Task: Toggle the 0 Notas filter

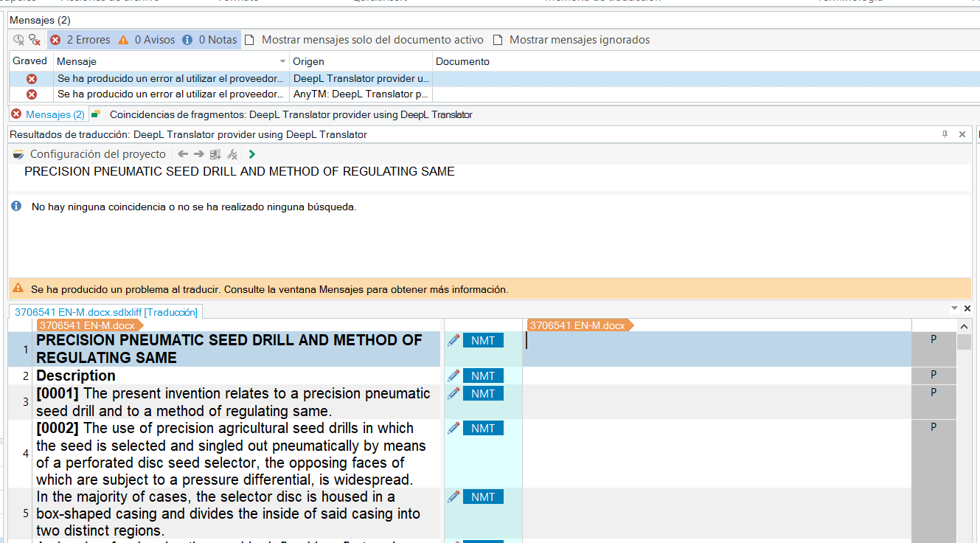Action: pos(209,40)
